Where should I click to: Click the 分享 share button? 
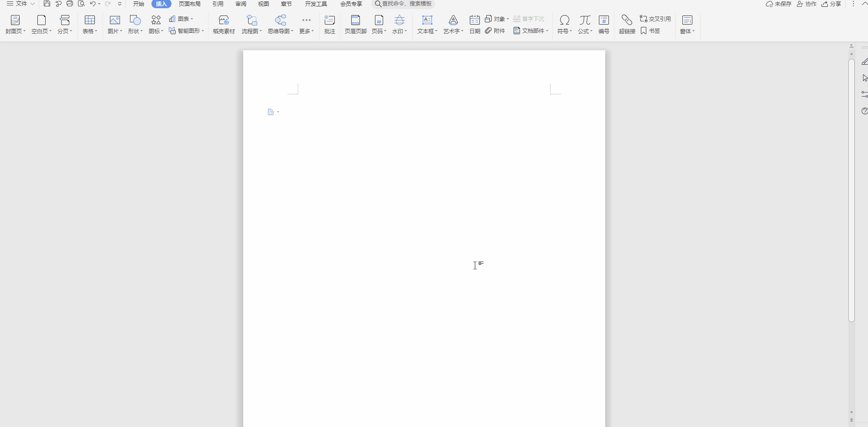(x=832, y=4)
